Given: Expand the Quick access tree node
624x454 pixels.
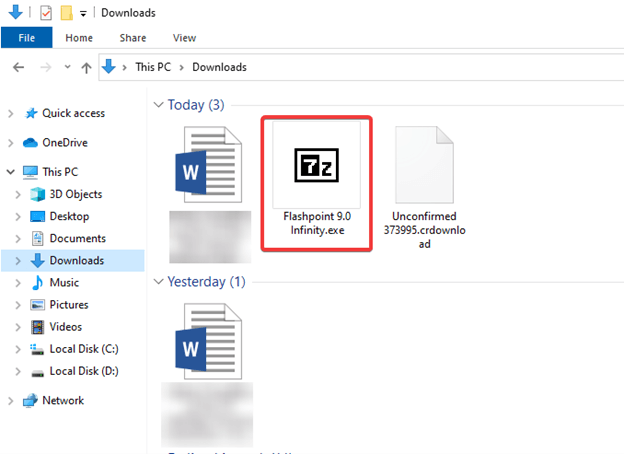Looking at the screenshot, I should (11, 113).
